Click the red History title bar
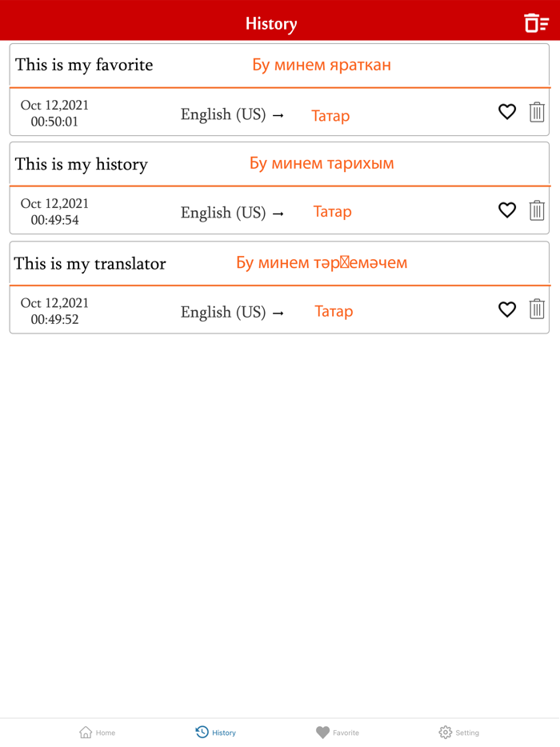 coord(271,22)
